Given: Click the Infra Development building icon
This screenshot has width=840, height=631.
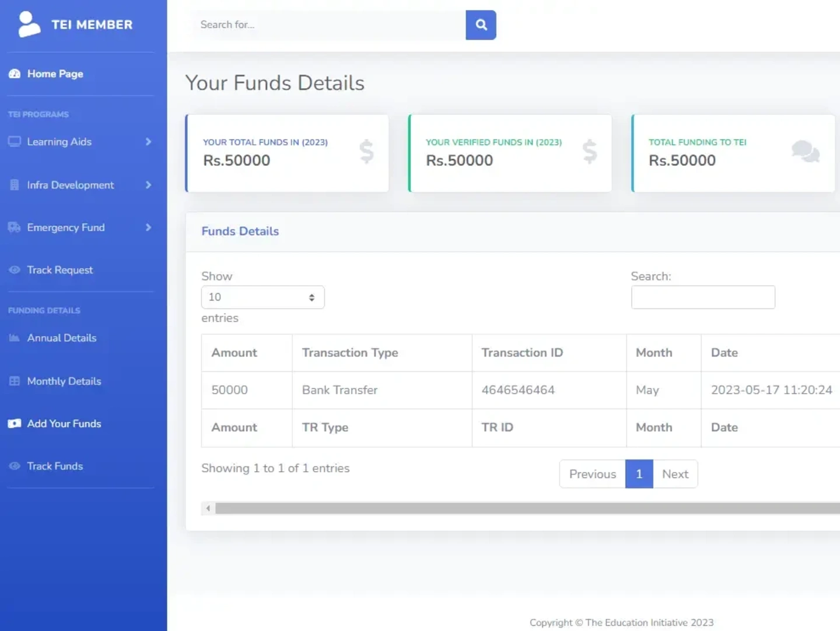Looking at the screenshot, I should point(15,185).
